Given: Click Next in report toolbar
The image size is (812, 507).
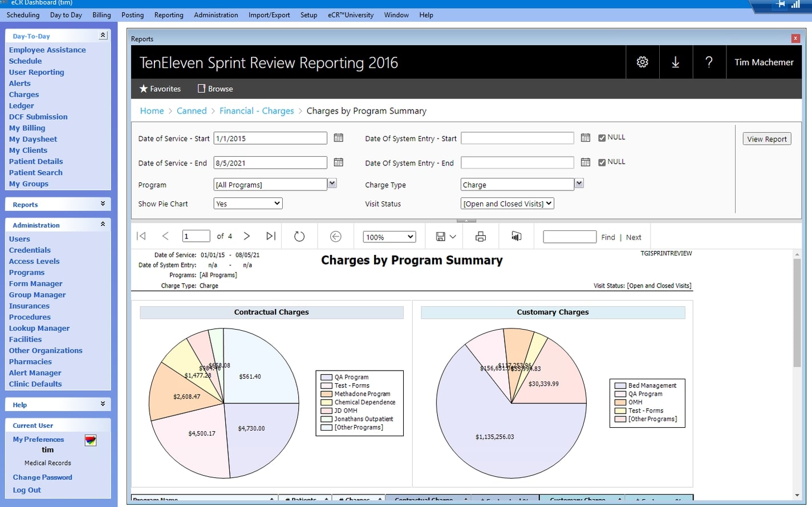Looking at the screenshot, I should coord(634,237).
